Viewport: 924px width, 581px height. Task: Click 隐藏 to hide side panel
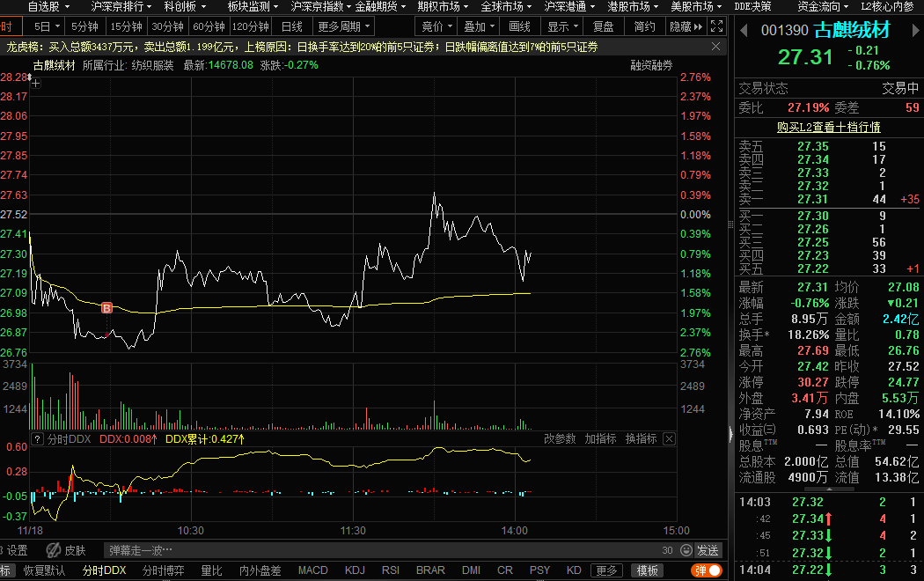click(x=686, y=27)
